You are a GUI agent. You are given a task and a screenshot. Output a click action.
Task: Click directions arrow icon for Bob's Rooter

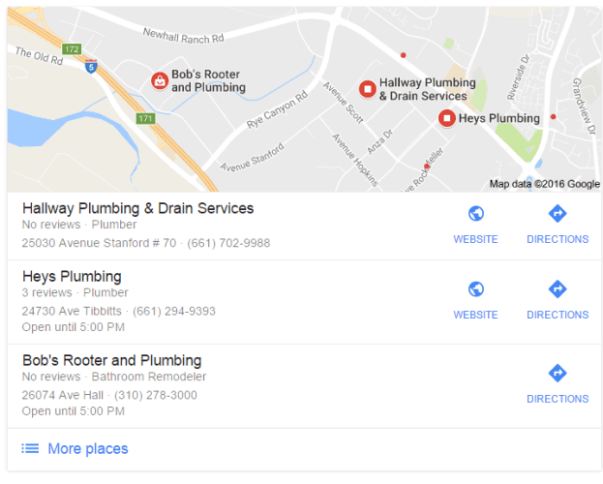coord(557,373)
